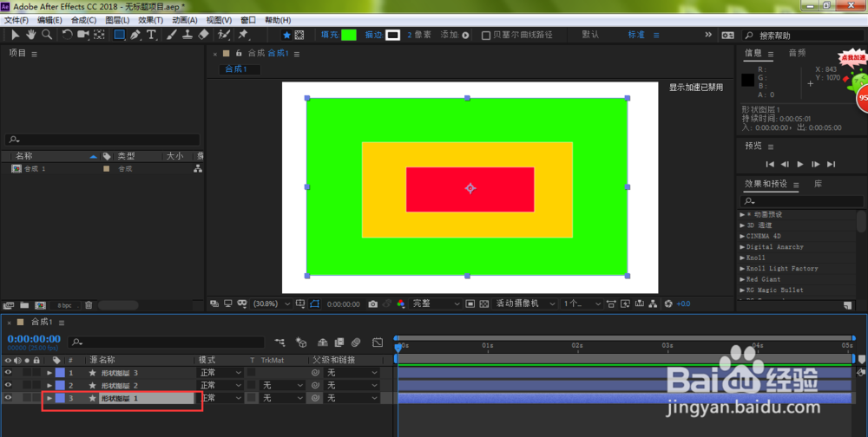This screenshot has width=868, height=437.
Task: Open the show channel color icon
Action: [x=401, y=303]
